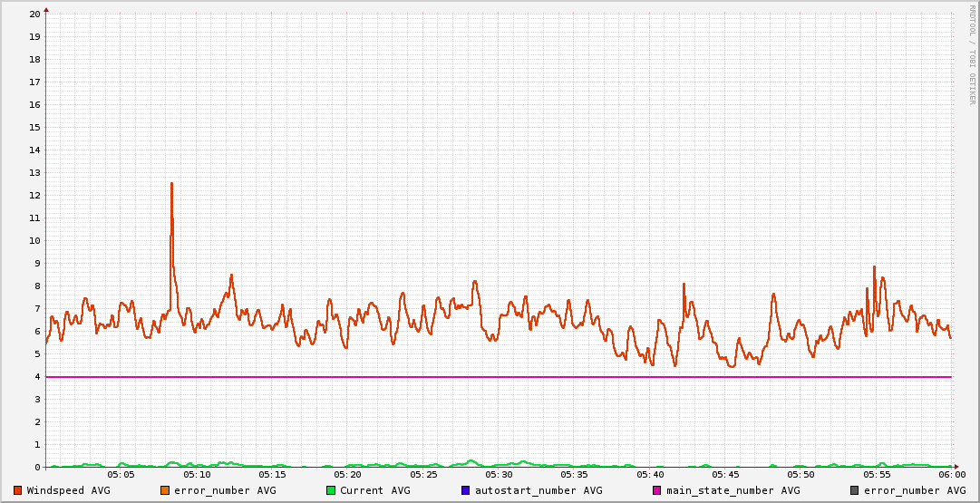Viewport: 980px width, 503px height.
Task: Click the 05:45 time axis label
Action: [725, 474]
